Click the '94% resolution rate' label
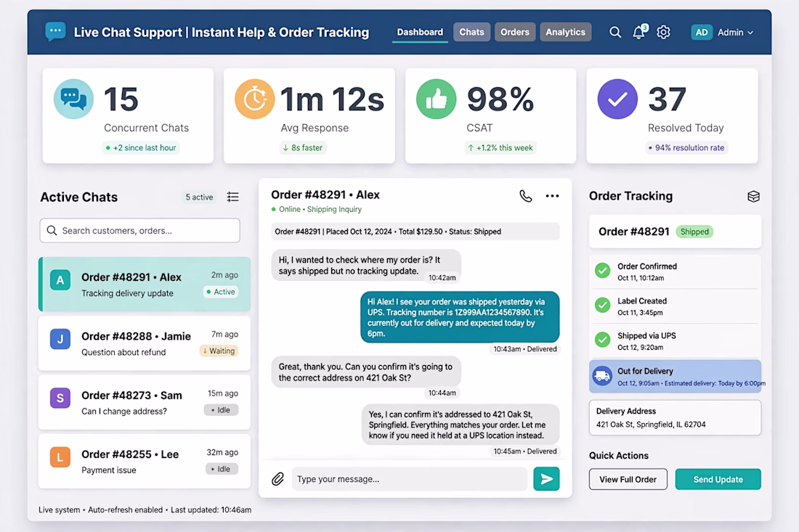 686,147
